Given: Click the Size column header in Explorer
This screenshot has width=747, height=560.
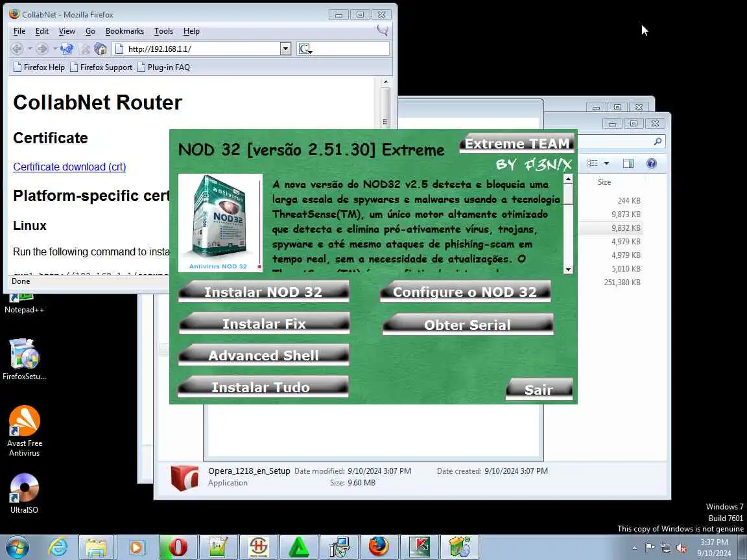Looking at the screenshot, I should point(604,182).
